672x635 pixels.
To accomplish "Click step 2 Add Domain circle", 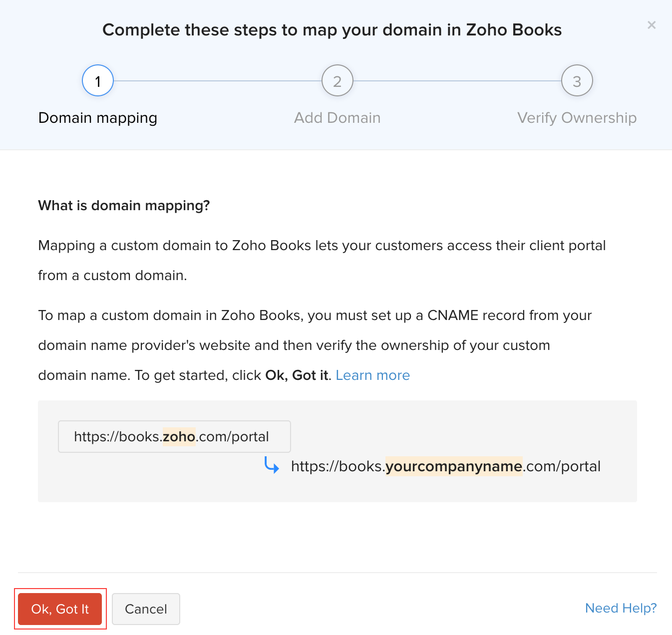I will (337, 80).
